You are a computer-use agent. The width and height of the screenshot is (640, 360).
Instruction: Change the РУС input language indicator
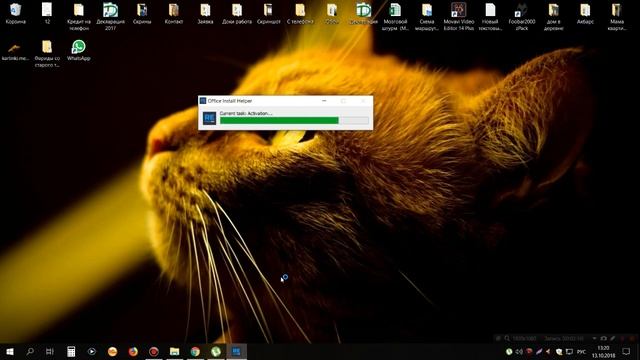click(582, 352)
